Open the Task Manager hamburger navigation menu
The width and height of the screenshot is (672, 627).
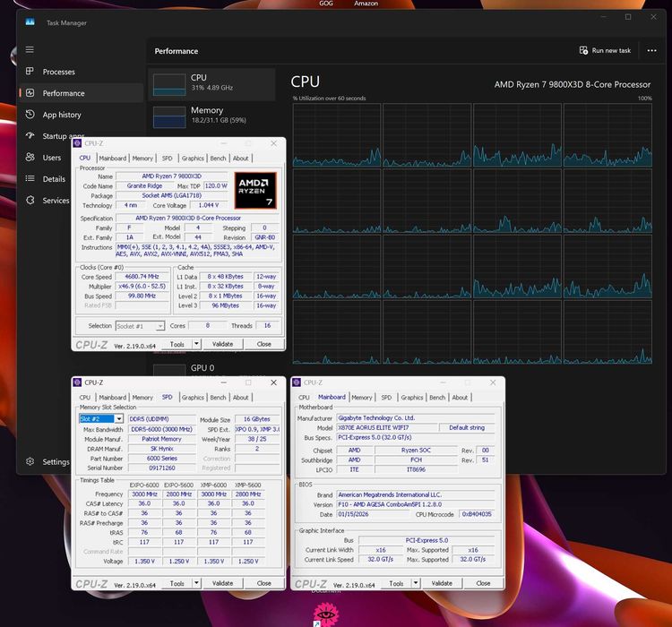[x=30, y=50]
